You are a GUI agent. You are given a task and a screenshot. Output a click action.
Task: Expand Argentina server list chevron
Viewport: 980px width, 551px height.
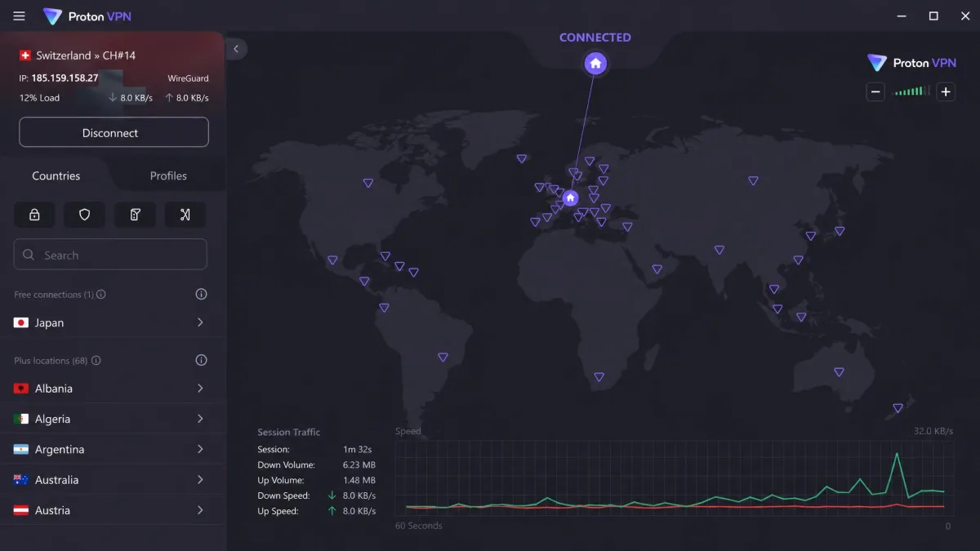tap(200, 449)
